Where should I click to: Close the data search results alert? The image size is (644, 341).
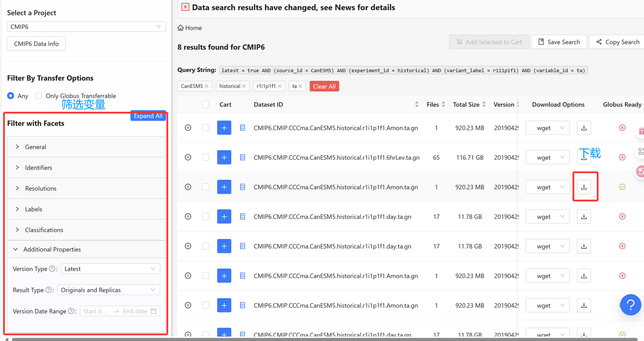tap(185, 7)
